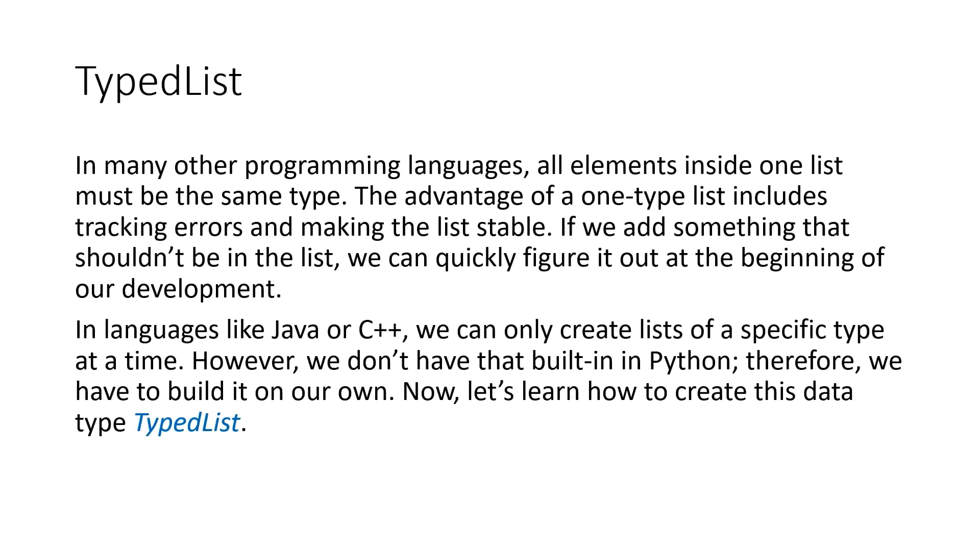Click the word "development" ending first paragraph
The width and height of the screenshot is (980, 551).
coord(201,289)
